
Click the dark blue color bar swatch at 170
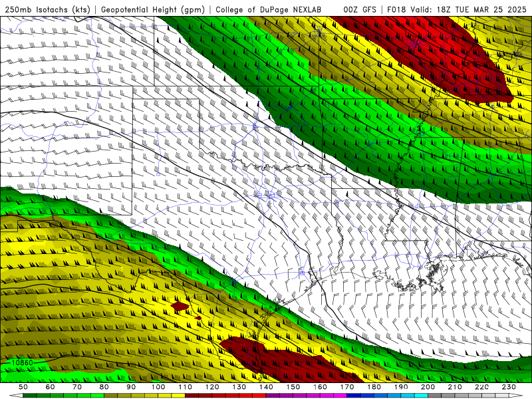pos(354,396)
